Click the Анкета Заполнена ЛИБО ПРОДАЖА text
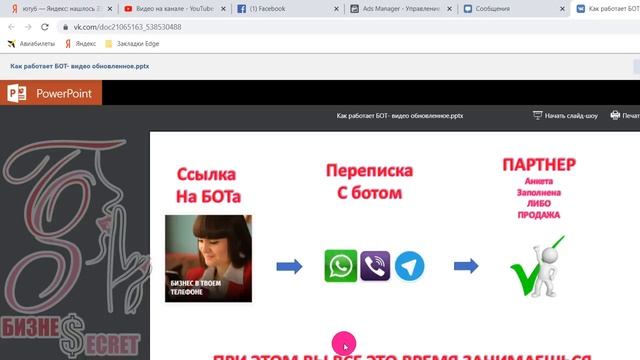This screenshot has height=360, width=640. (539, 198)
